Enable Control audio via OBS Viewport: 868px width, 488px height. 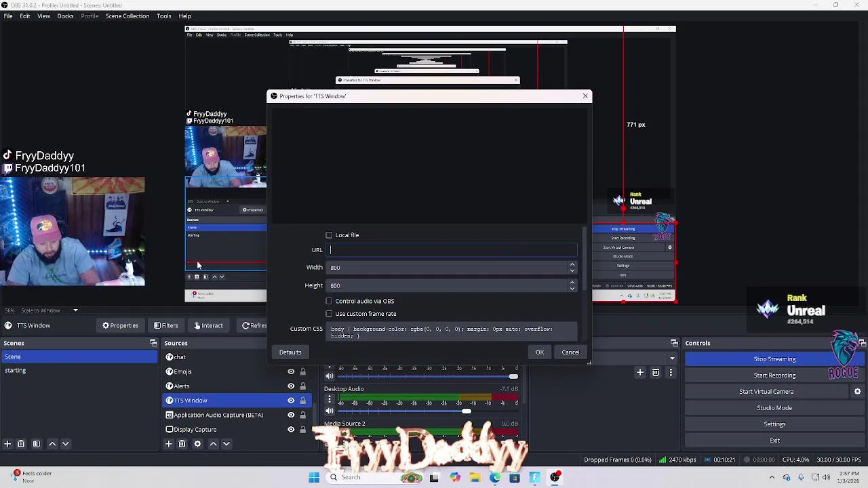tap(330, 301)
